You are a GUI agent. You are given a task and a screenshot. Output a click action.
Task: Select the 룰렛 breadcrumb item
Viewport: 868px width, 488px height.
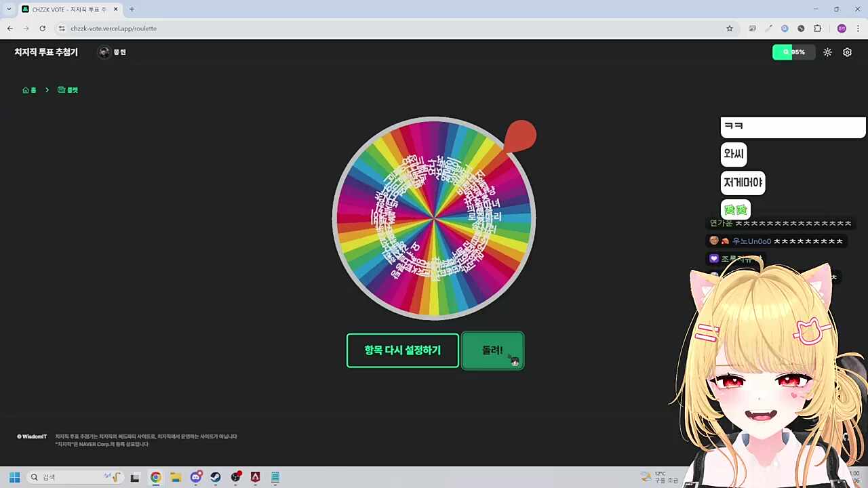click(x=68, y=90)
